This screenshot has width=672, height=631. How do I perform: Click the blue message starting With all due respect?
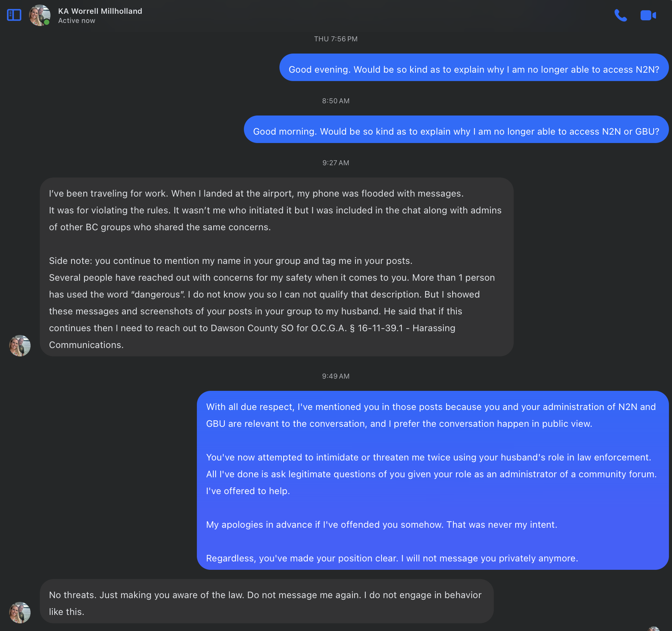pyautogui.click(x=433, y=480)
